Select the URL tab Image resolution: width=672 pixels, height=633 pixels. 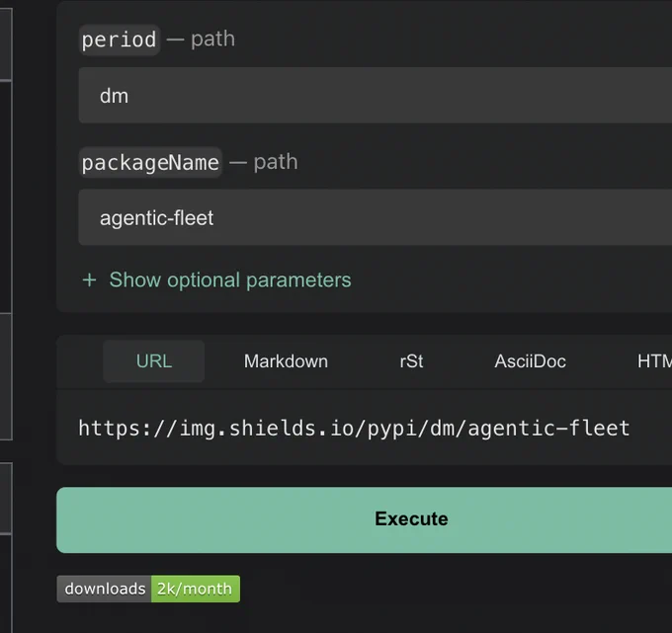pos(154,361)
